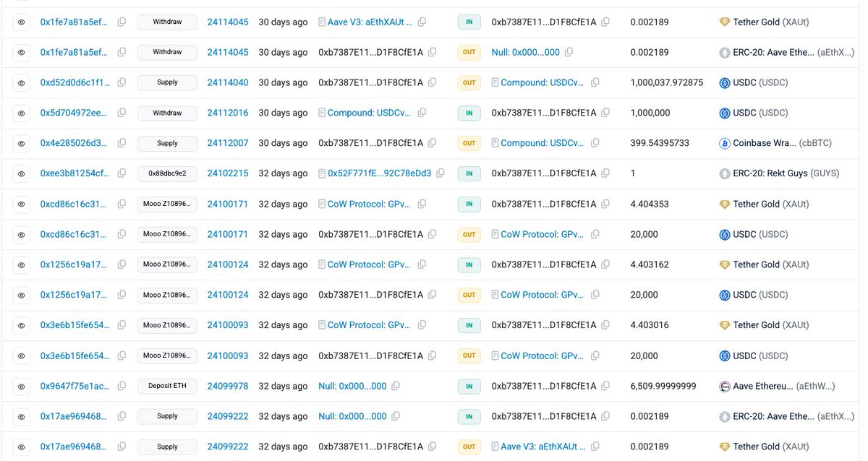Open eye preview for 0x5d704972ee transaction
868x461 pixels.
pos(22,113)
